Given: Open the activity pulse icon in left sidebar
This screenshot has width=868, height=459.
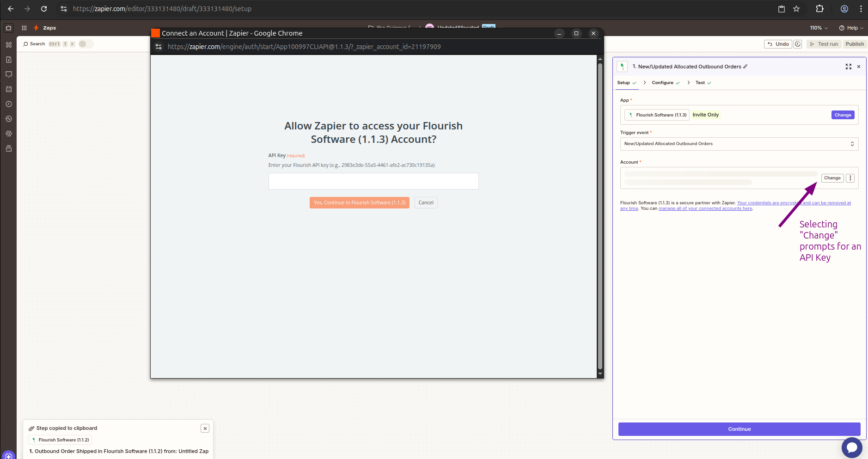Looking at the screenshot, I should coord(8,119).
